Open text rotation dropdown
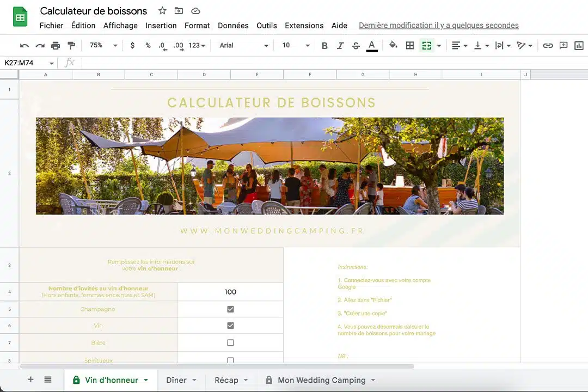This screenshot has width=588, height=392. pos(525,45)
